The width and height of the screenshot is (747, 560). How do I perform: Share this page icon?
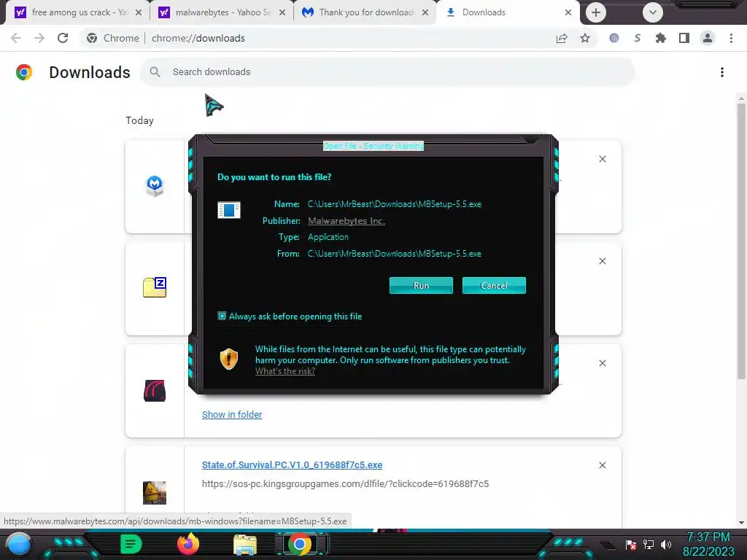click(x=562, y=38)
